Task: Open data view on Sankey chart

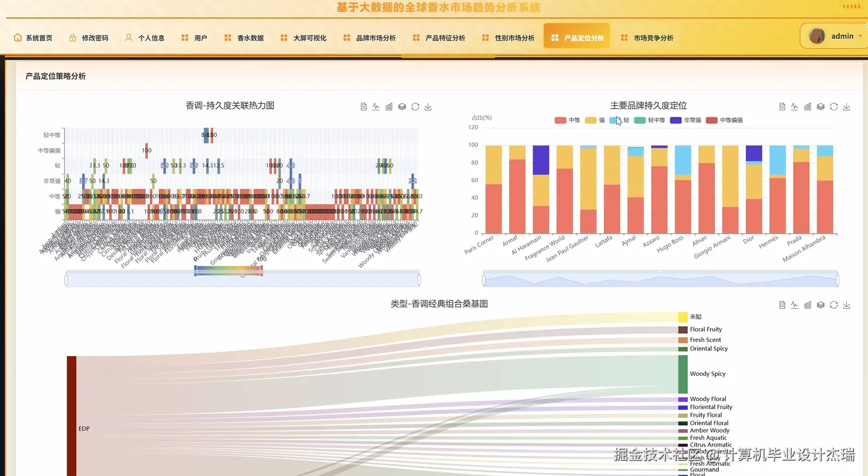Action: point(782,305)
